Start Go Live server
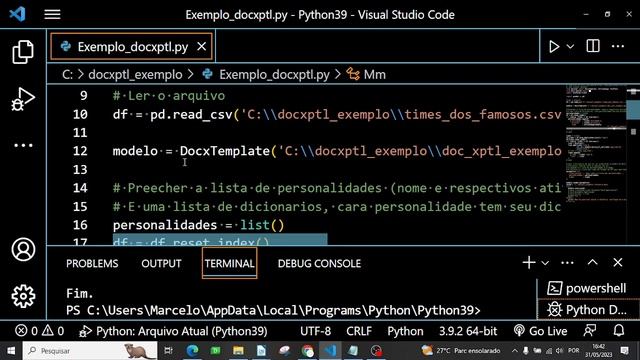The width and height of the screenshot is (640, 360). click(540, 331)
